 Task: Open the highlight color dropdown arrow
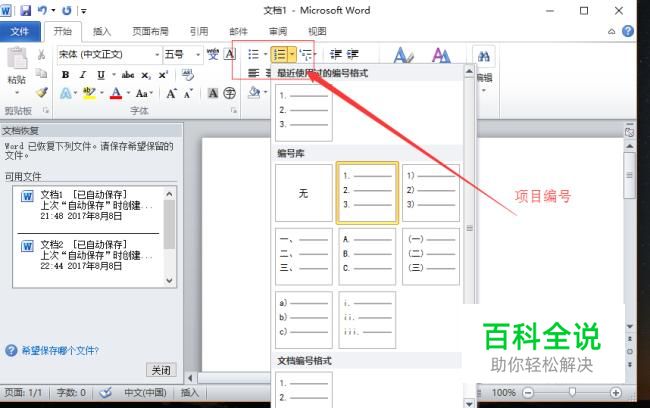[x=102, y=93]
